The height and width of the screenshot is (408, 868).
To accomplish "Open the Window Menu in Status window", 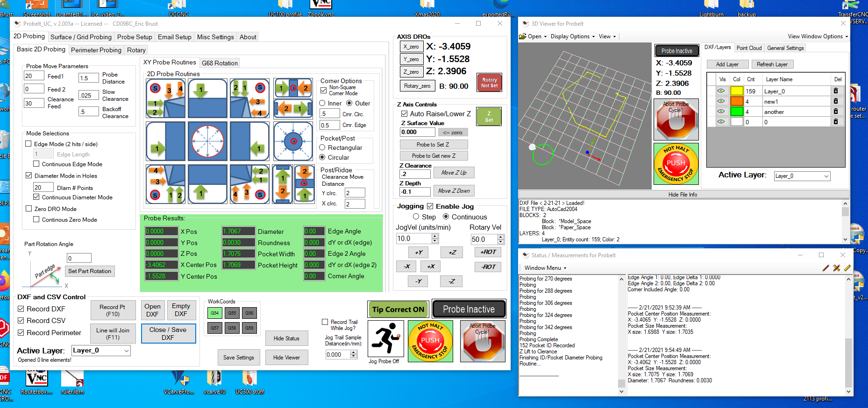I will (x=545, y=268).
